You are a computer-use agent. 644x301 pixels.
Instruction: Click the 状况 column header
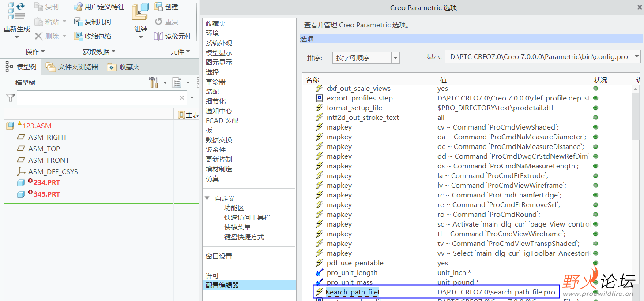(x=611, y=79)
